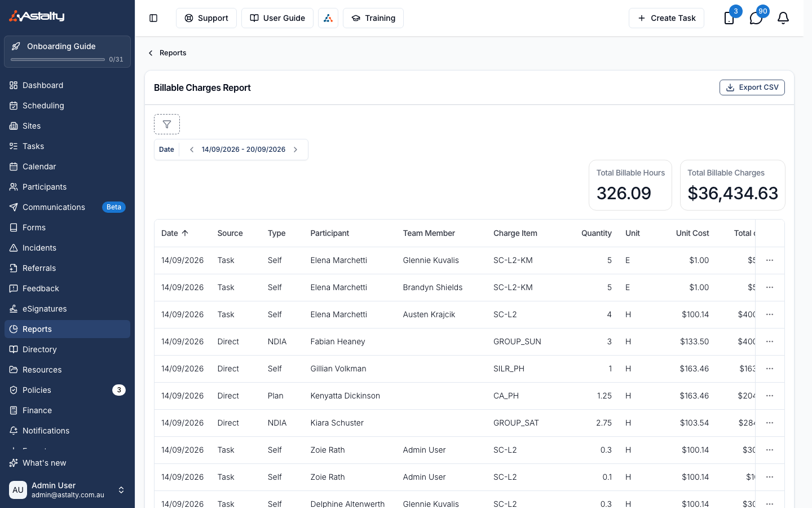Open What's new
The width and height of the screenshot is (812, 508).
[x=67, y=463]
